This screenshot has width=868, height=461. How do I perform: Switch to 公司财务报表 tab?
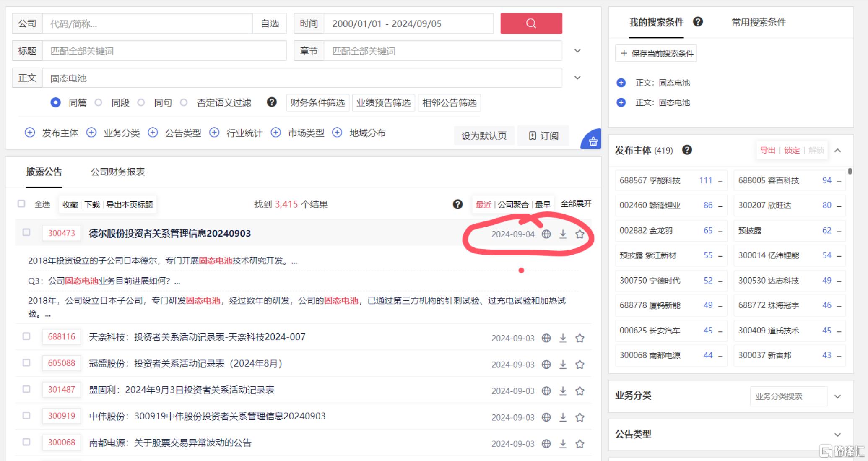pyautogui.click(x=118, y=172)
